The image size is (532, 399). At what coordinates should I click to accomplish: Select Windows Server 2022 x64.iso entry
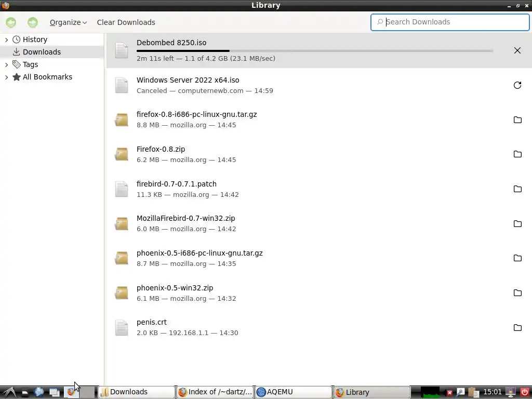319,85
